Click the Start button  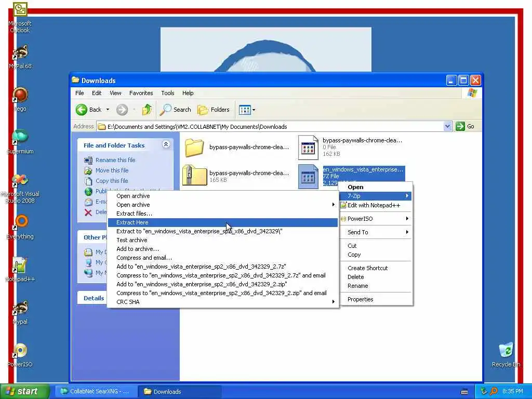[24, 392]
